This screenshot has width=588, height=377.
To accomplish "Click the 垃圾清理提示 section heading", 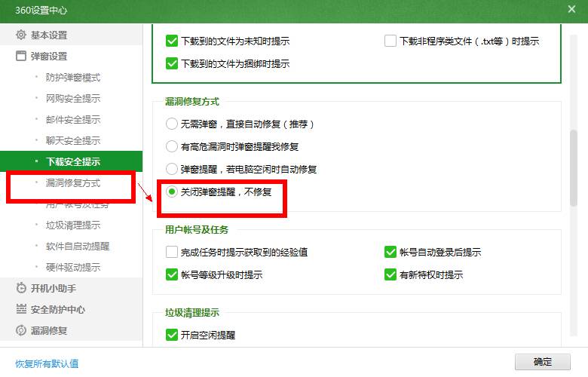I will coord(192,312).
